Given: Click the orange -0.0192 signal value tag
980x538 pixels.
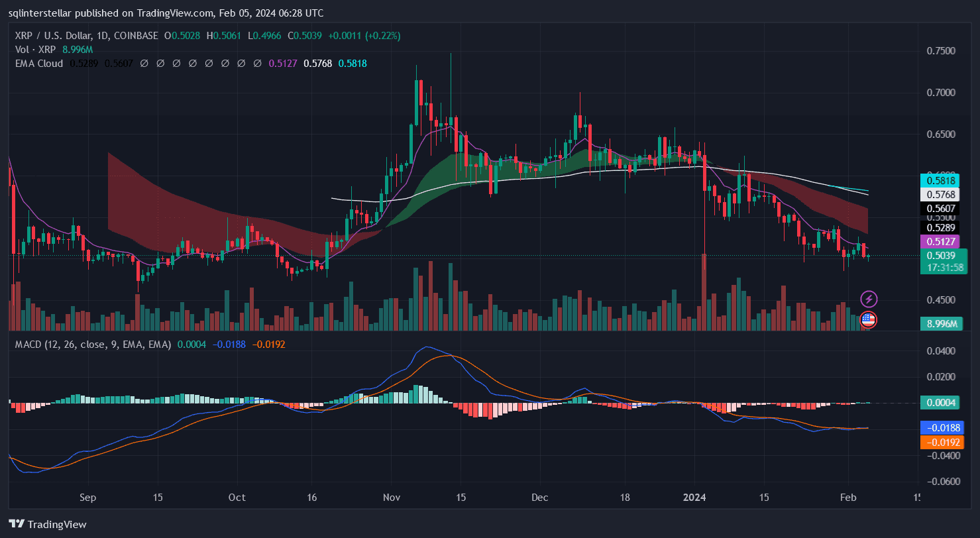Looking at the screenshot, I should (x=941, y=442).
